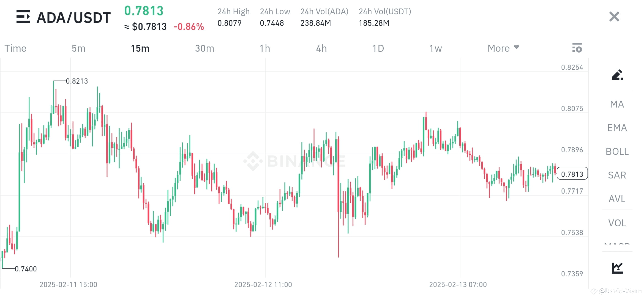Select the AVL indicator option
This screenshot has height=297, width=644.
click(x=616, y=199)
